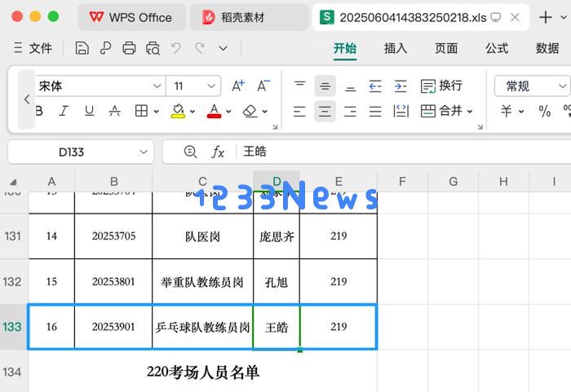Click the Save icon in quick toolbar
This screenshot has height=392, width=571.
click(82, 48)
